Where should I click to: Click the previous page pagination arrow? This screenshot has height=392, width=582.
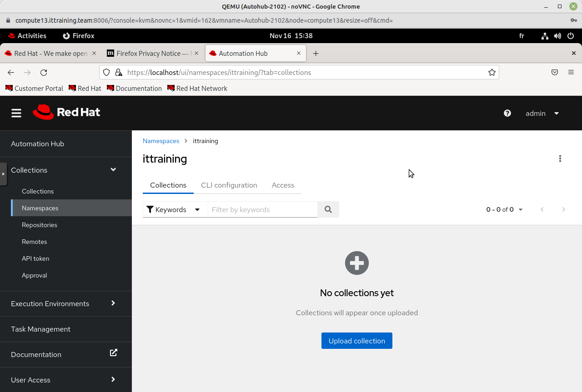(542, 209)
